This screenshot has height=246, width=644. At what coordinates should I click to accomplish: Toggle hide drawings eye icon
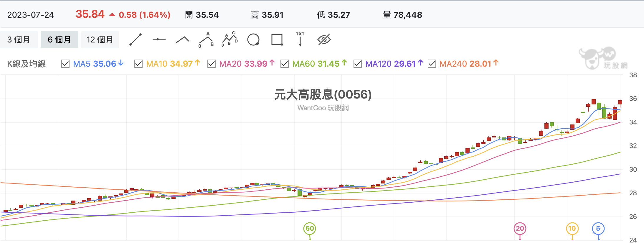coord(324,40)
